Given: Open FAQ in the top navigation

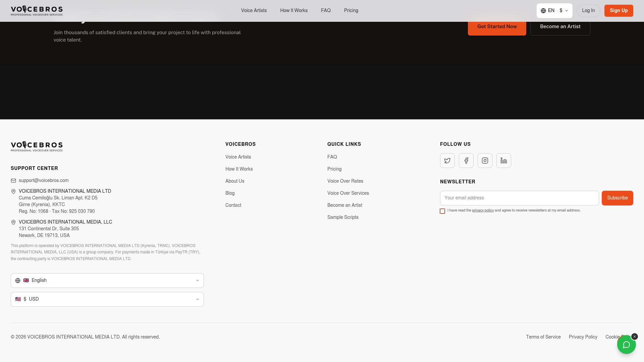Looking at the screenshot, I should pyautogui.click(x=326, y=10).
